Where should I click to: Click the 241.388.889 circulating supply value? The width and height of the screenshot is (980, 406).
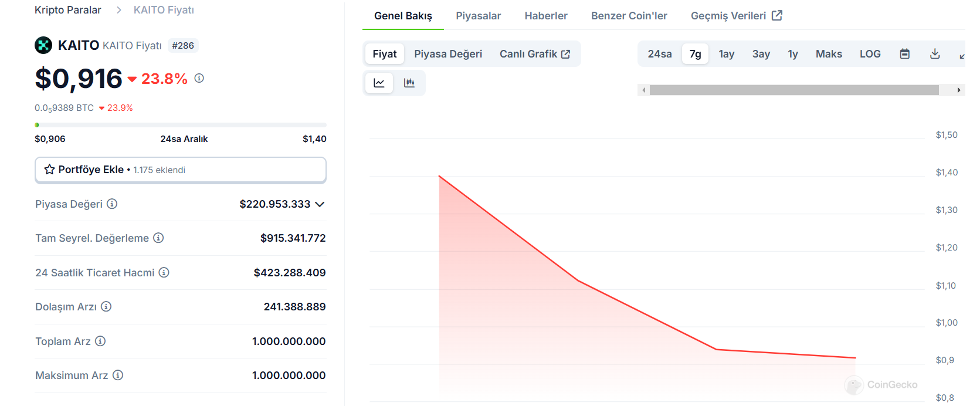pyautogui.click(x=295, y=307)
